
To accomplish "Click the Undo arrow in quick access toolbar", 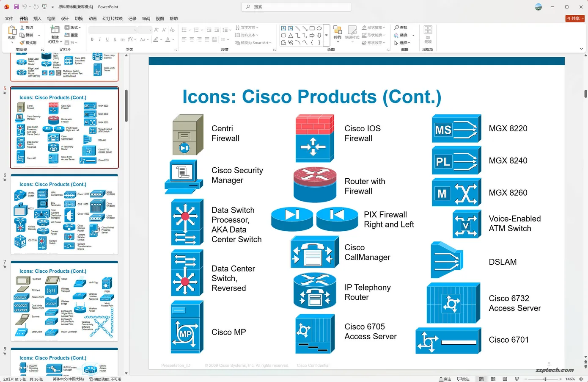I will click(x=25, y=7).
